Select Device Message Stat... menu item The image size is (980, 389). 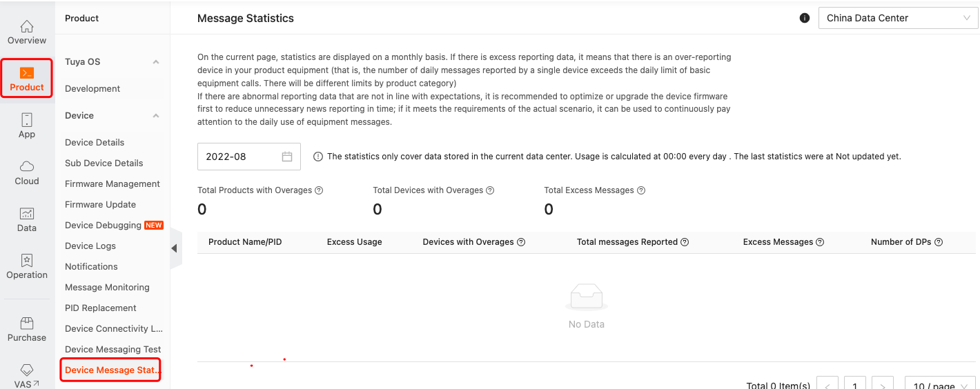point(110,370)
